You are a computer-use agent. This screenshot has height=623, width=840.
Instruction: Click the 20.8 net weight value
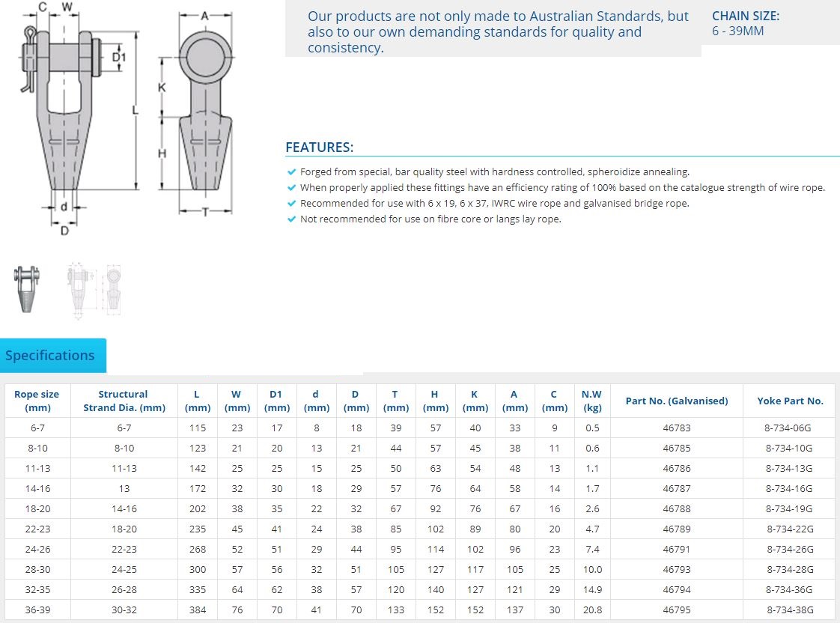point(592,610)
